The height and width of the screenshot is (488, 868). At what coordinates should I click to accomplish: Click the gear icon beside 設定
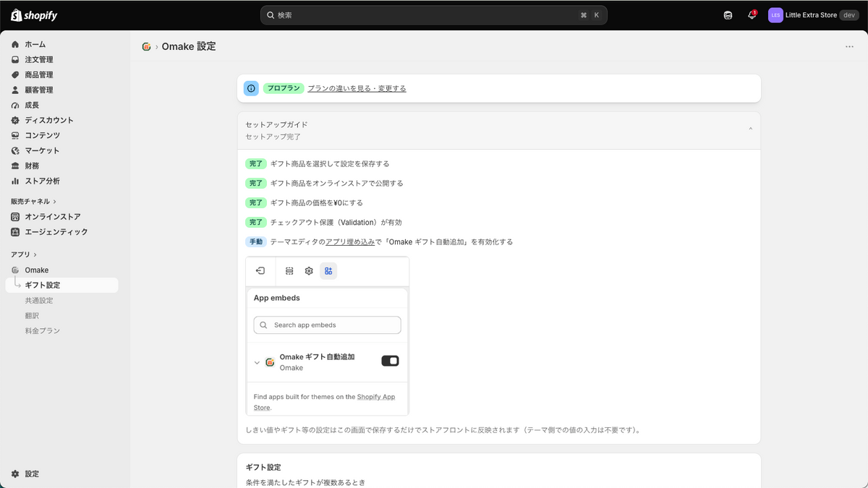[15, 474]
